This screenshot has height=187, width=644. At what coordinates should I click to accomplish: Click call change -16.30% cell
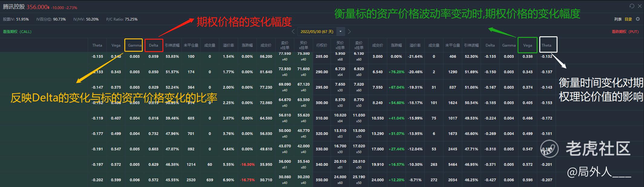pyautogui.click(x=247, y=165)
